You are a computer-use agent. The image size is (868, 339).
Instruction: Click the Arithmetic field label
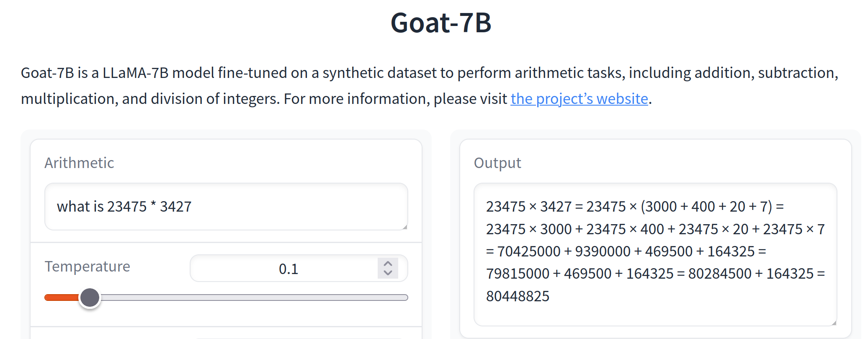[79, 163]
